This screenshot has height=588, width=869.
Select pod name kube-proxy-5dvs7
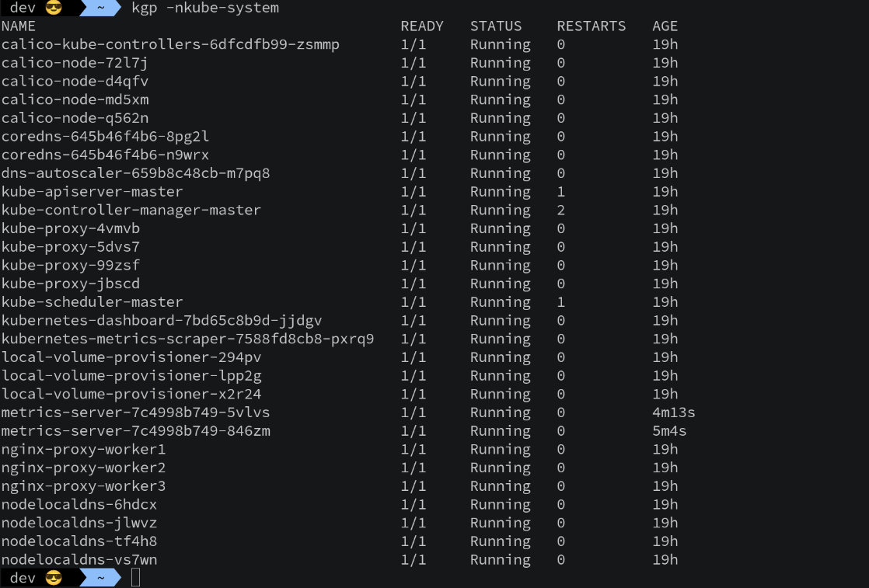[71, 247]
